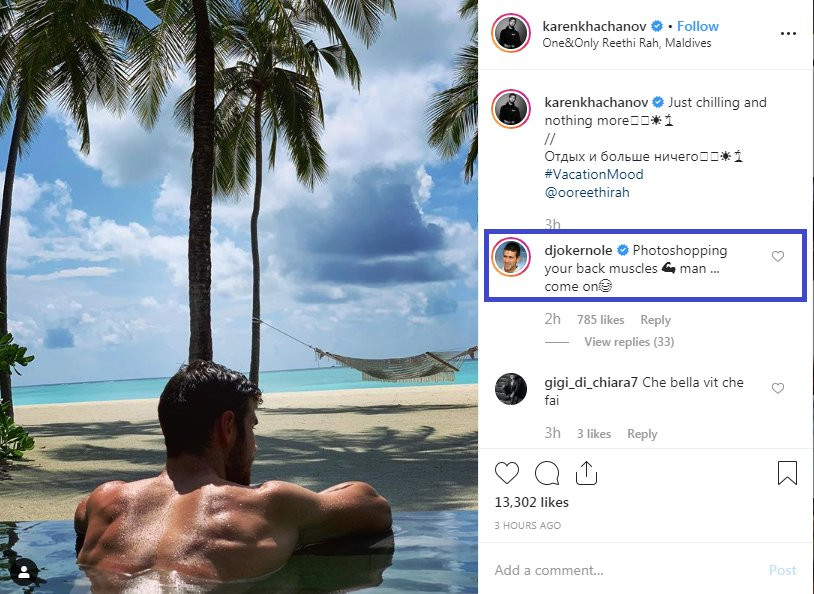This screenshot has height=594, width=814.
Task: Like djokernole's comment with the heart
Action: [x=778, y=257]
